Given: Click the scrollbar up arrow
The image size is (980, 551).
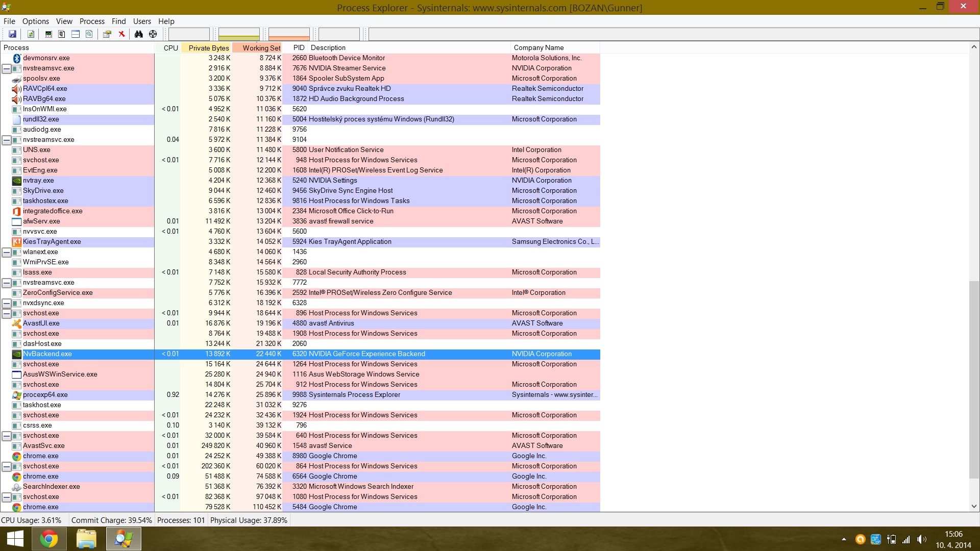Looking at the screenshot, I should pos(974,47).
